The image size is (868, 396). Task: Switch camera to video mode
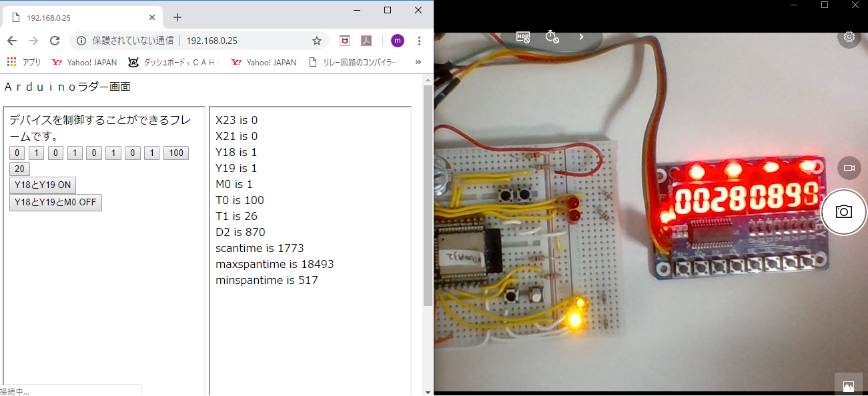[x=849, y=168]
